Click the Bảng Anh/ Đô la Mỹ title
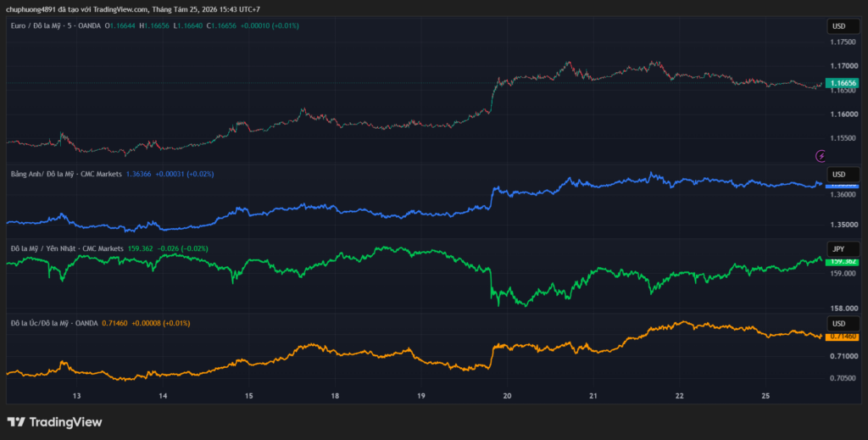Image resolution: width=868 pixels, height=440 pixels. [x=66, y=174]
